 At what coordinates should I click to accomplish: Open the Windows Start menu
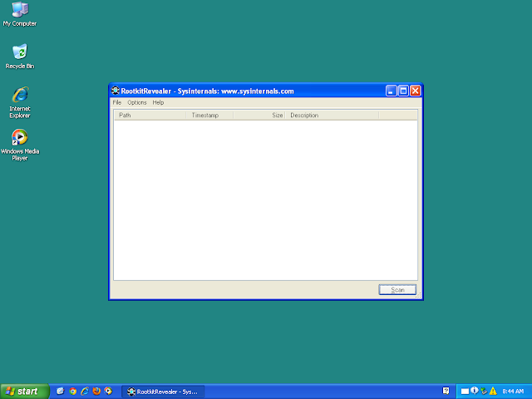tap(24, 392)
